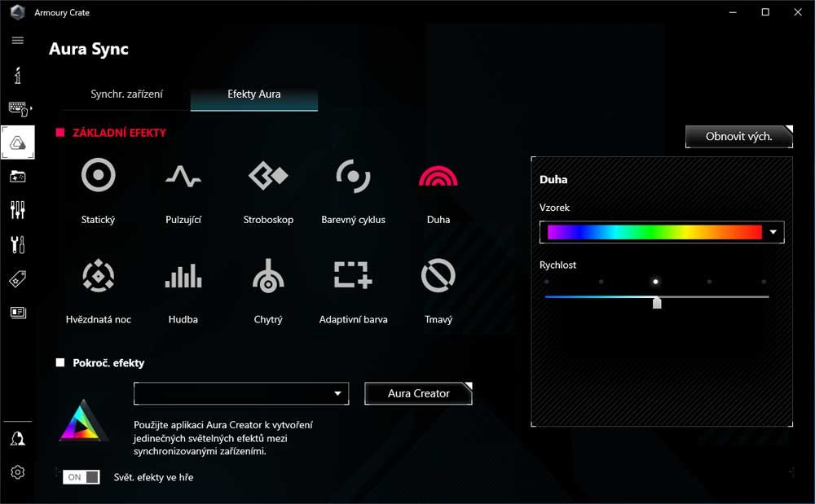Click the Rychlost speed slider handle
This screenshot has width=815, height=504.
point(657,302)
